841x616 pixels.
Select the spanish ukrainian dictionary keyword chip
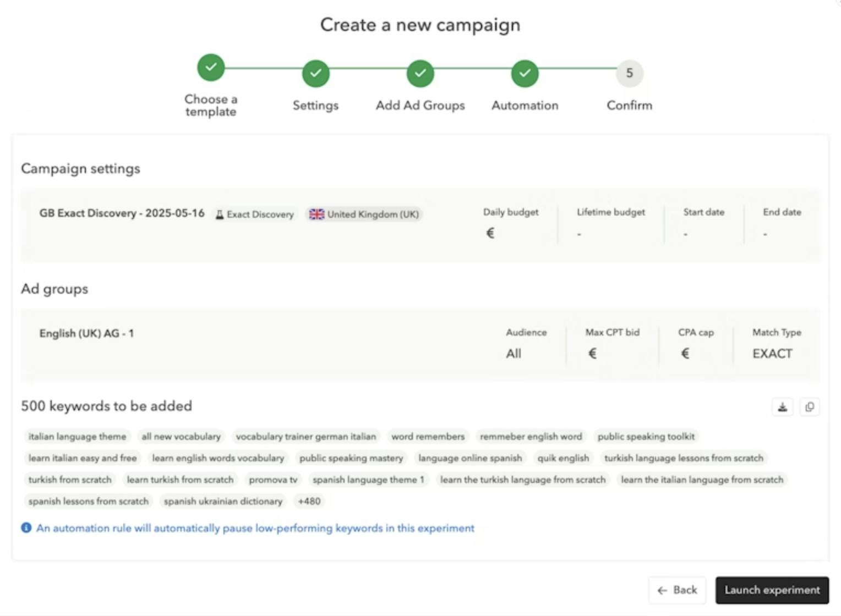(222, 501)
